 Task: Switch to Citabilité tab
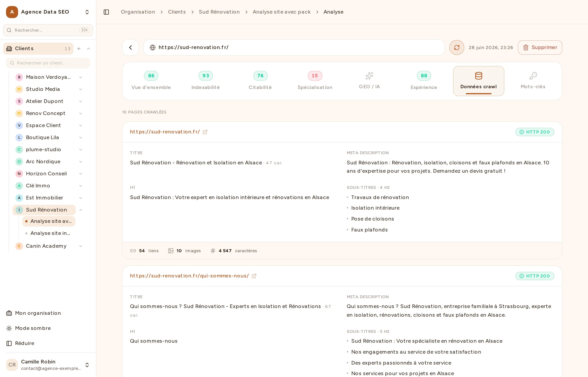pyautogui.click(x=260, y=81)
